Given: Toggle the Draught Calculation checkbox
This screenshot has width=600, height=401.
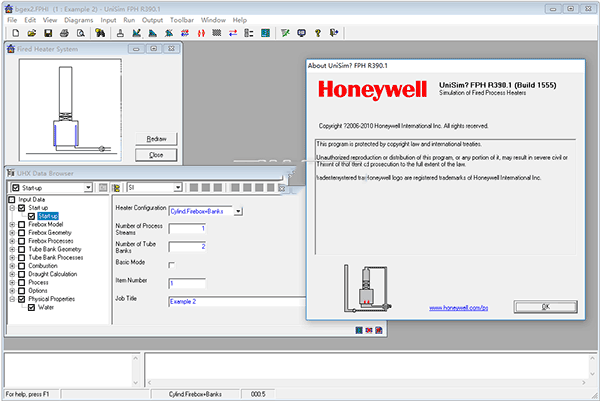Looking at the screenshot, I should point(22,274).
